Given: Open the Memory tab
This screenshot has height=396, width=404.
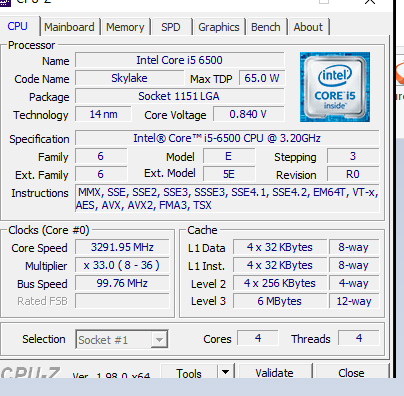Looking at the screenshot, I should click(125, 27).
